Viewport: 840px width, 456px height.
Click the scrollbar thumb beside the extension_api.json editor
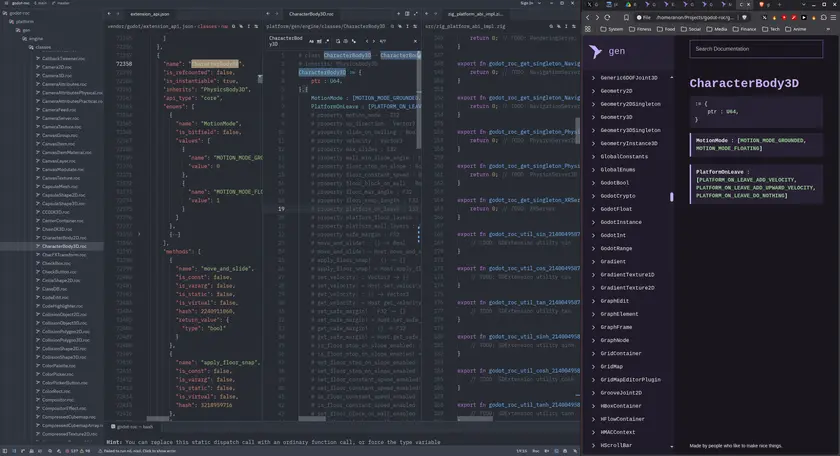point(260,79)
